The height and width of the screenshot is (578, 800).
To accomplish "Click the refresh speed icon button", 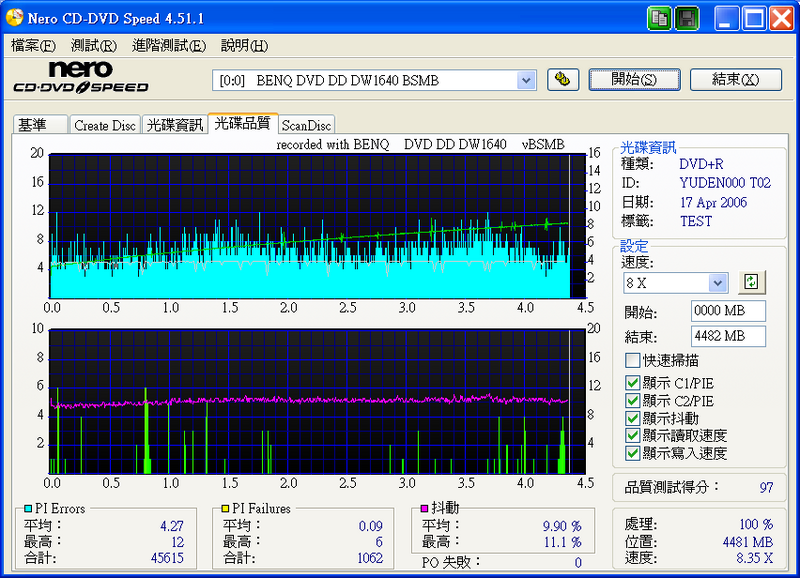I will tap(752, 282).
